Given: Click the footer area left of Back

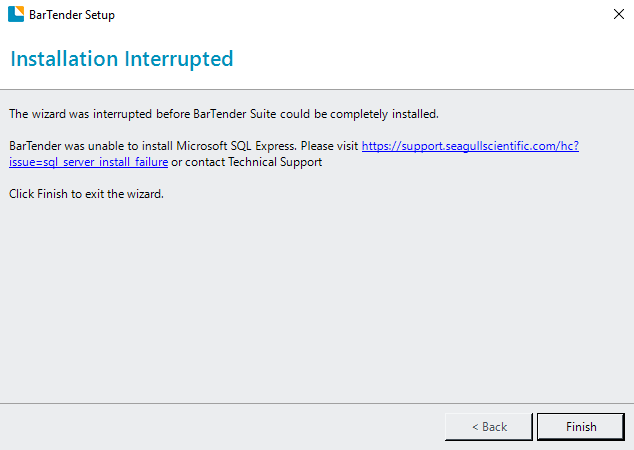Looking at the screenshot, I should tap(220, 426).
